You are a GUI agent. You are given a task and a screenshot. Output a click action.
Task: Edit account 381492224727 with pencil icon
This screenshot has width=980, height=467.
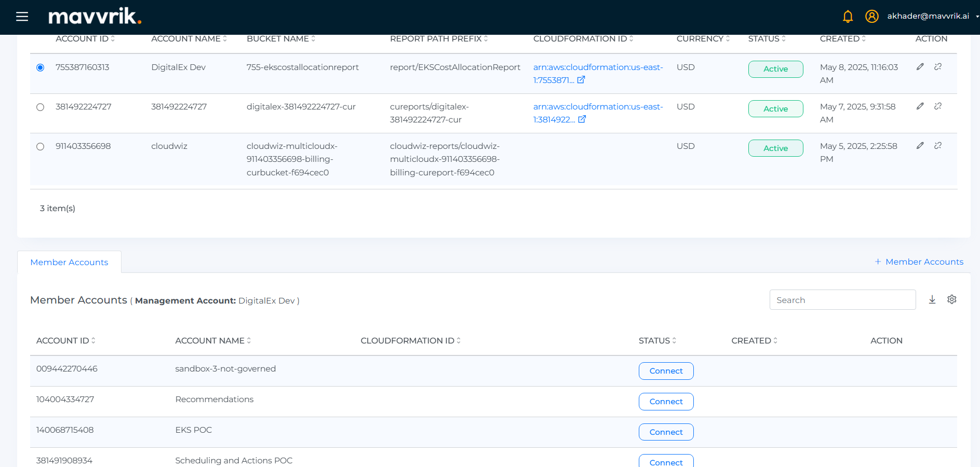tap(920, 106)
